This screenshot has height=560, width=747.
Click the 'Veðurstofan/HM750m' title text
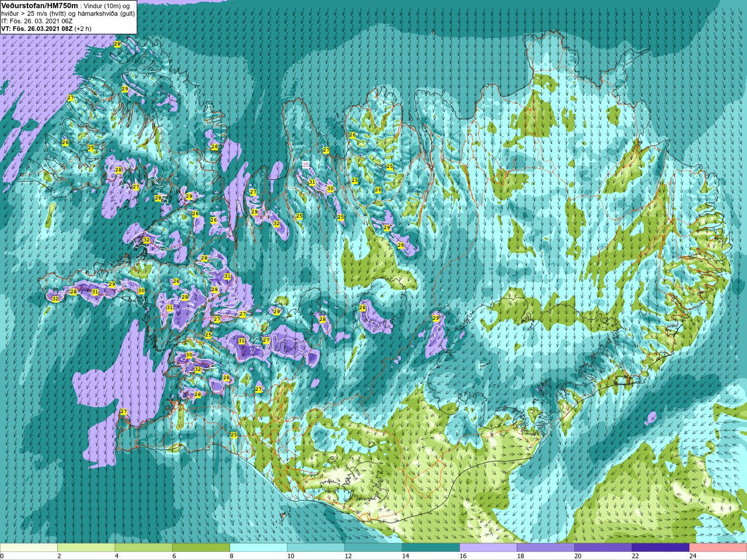pos(39,5)
